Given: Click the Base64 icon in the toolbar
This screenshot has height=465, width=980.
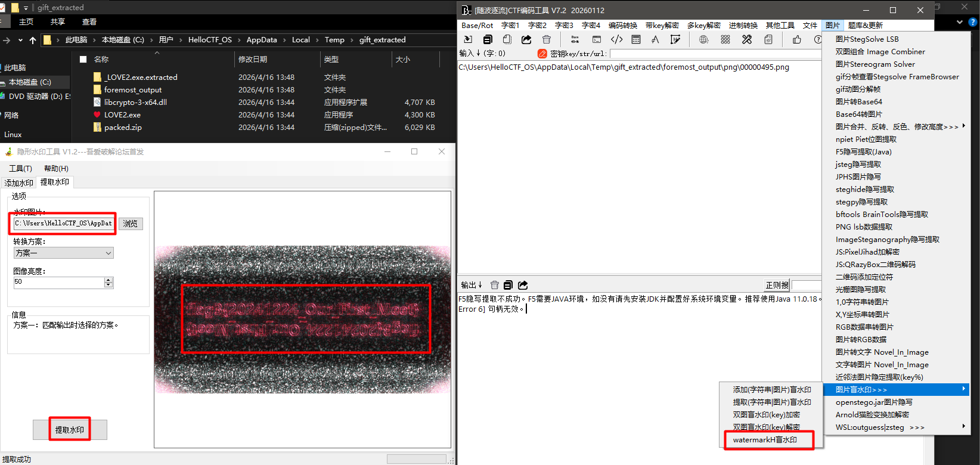Looking at the screenshot, I should pyautogui.click(x=575, y=39).
